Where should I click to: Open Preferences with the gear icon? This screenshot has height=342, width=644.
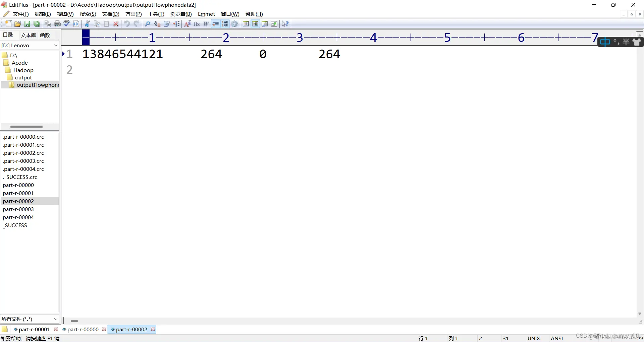235,24
